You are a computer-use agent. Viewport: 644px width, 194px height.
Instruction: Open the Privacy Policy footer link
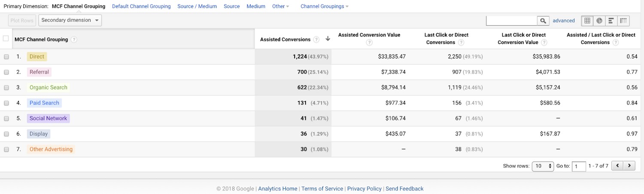(x=364, y=189)
